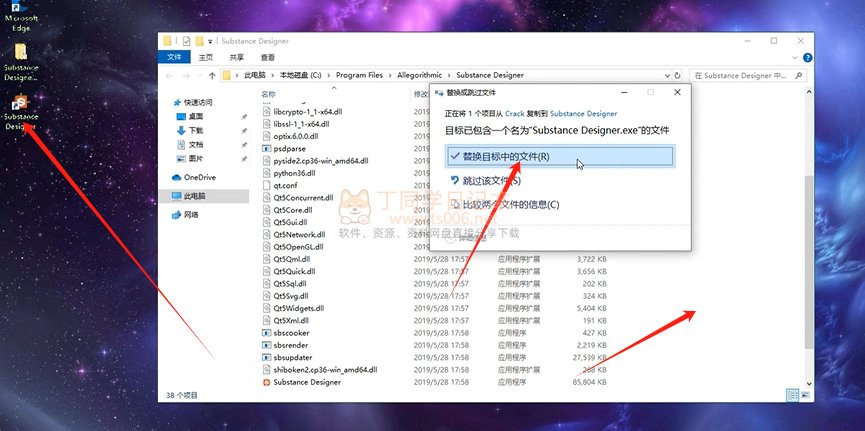The image size is (865, 431).
Task: Click the pin icon beside 下载
Action: coord(244,131)
